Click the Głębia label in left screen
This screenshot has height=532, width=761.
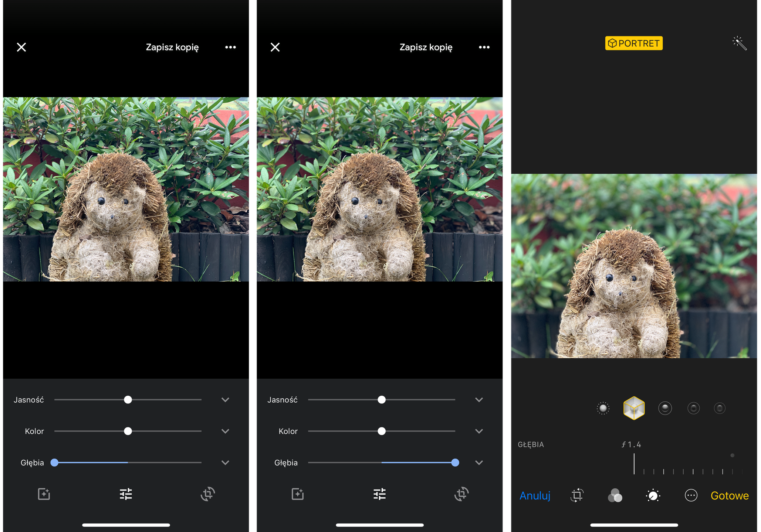tap(32, 463)
